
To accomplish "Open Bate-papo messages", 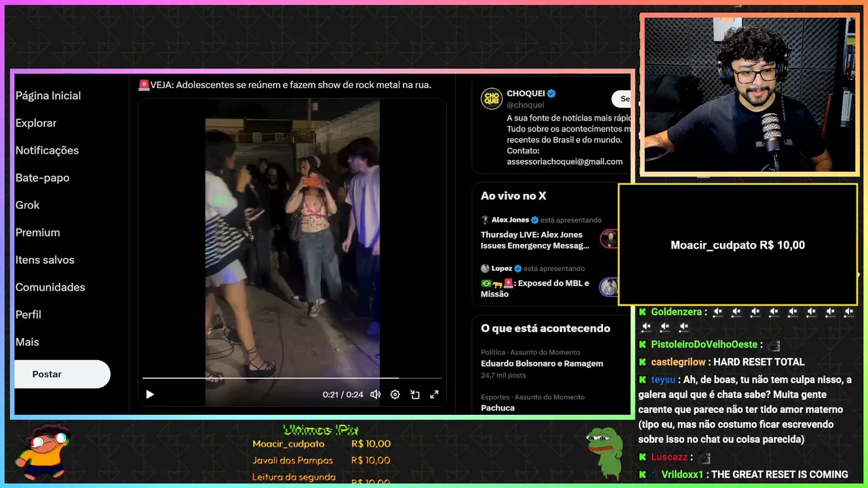I will coord(42,178).
